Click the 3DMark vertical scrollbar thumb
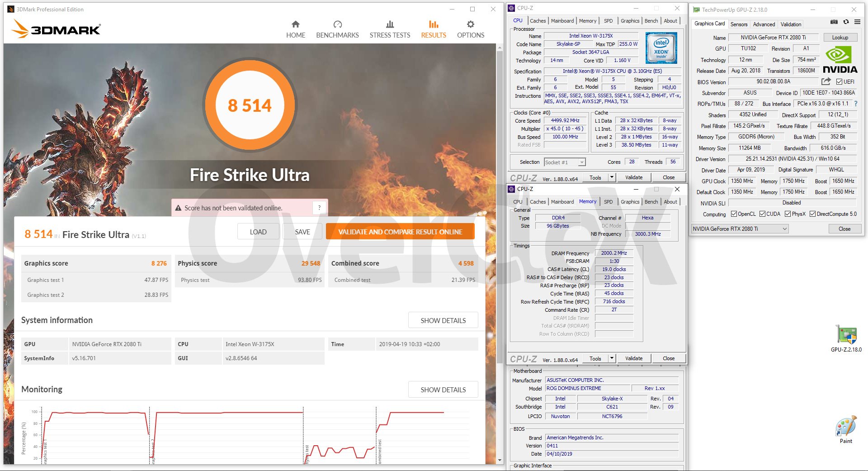This screenshot has width=868, height=471. pos(500,207)
